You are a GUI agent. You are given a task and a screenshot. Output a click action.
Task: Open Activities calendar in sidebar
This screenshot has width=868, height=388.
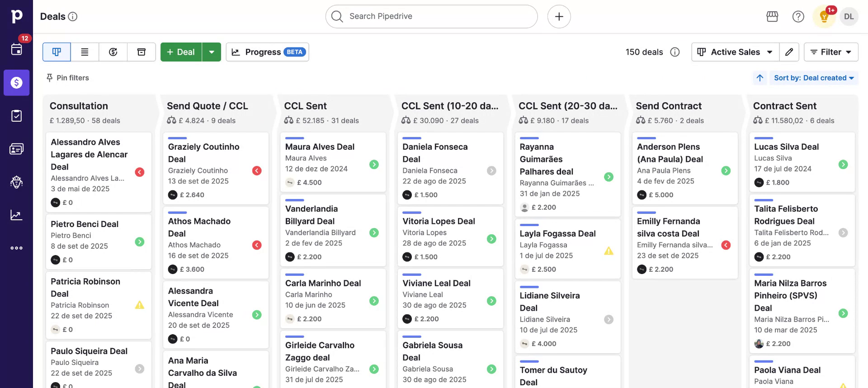click(x=17, y=49)
